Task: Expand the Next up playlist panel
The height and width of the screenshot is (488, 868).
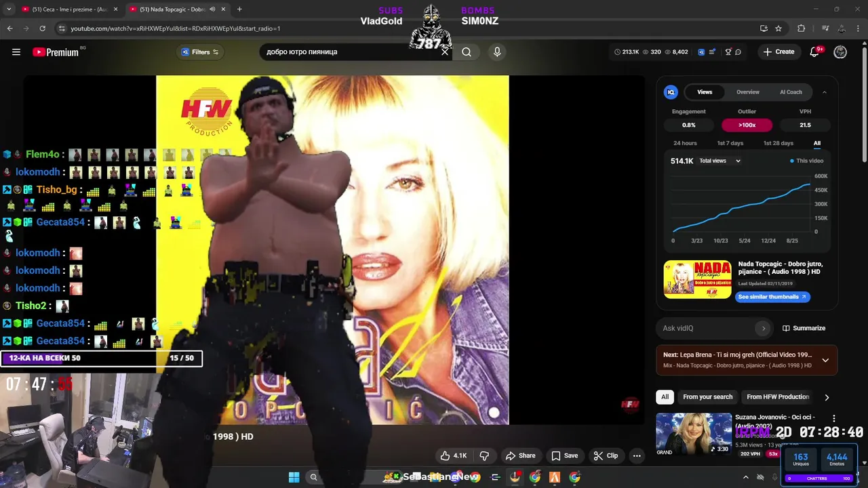Action: point(825,360)
